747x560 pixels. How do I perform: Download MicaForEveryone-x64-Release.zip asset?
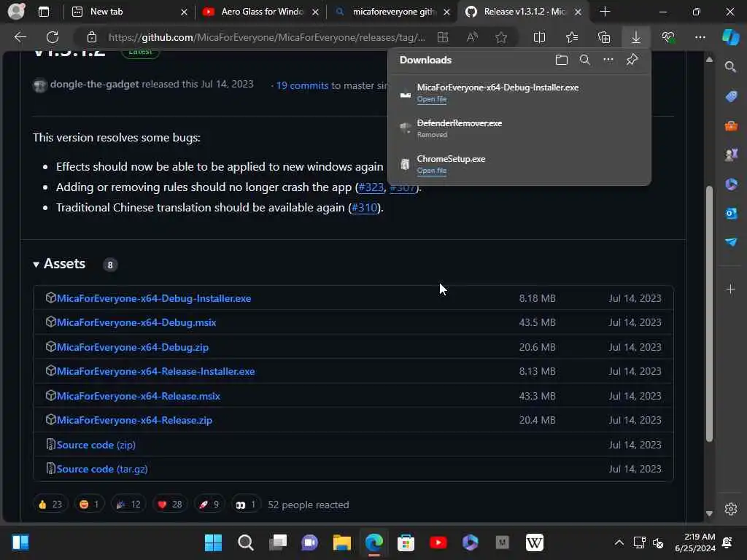tap(134, 421)
